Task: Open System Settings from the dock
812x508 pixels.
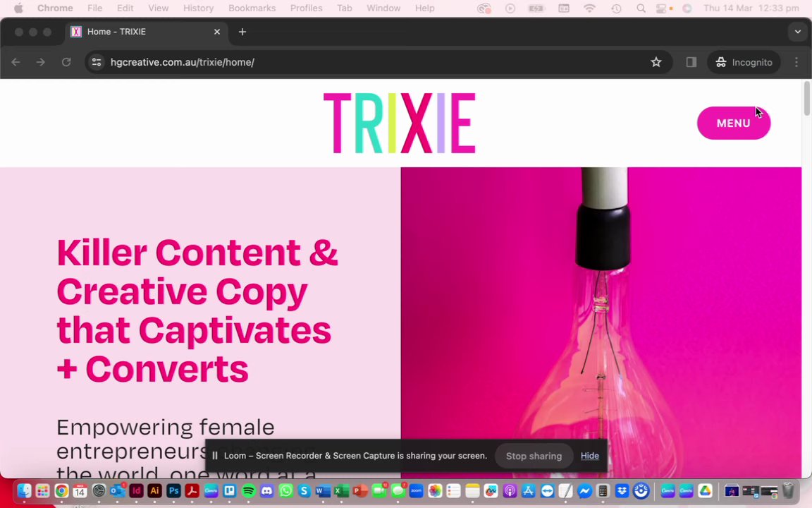Action: 99,490
